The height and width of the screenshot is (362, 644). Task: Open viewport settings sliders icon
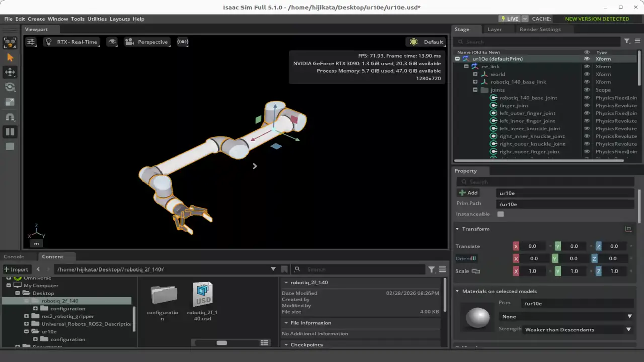(31, 42)
